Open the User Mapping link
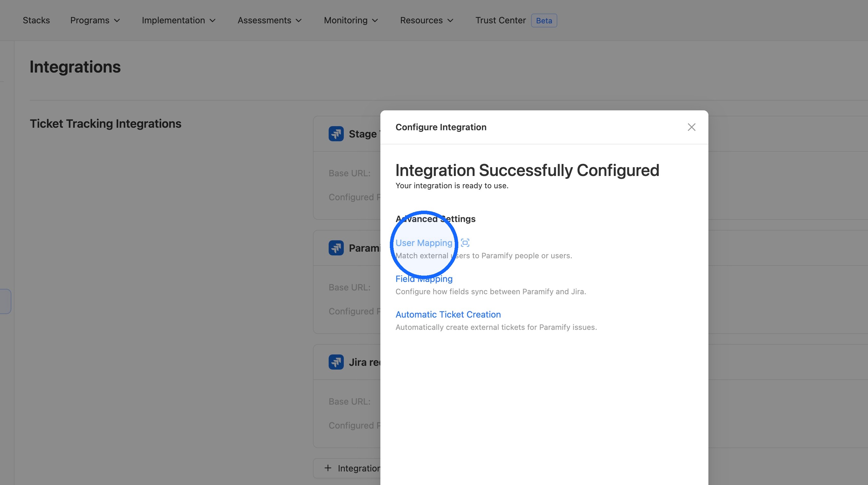Viewport: 868px width, 485px height. (x=424, y=243)
